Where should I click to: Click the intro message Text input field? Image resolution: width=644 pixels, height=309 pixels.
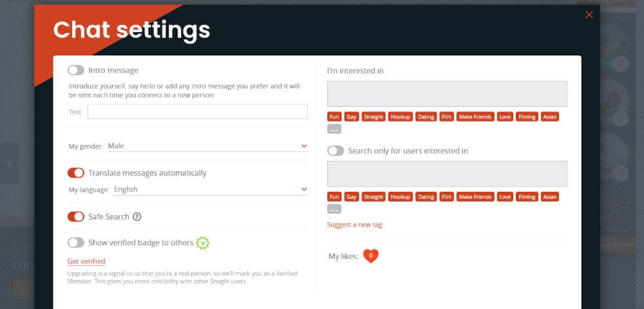198,111
